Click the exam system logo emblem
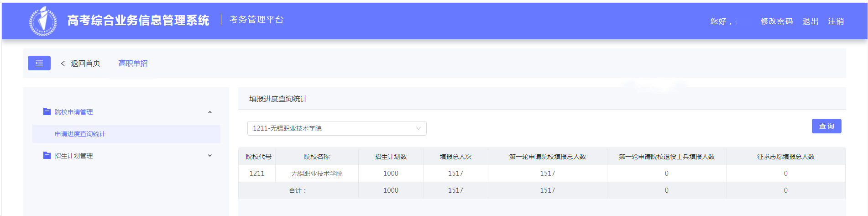868x216 pixels. [43, 21]
